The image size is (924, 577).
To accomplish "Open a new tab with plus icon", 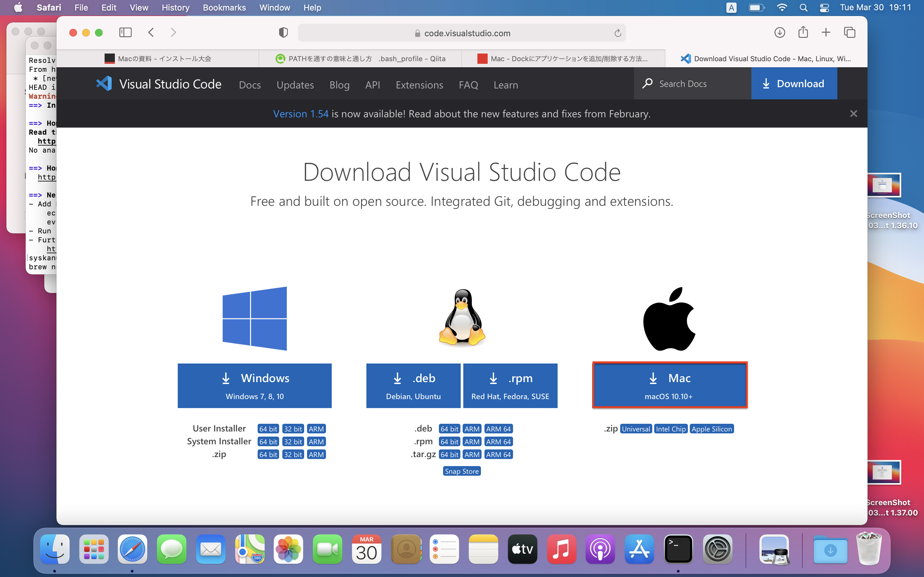I will 826,32.
